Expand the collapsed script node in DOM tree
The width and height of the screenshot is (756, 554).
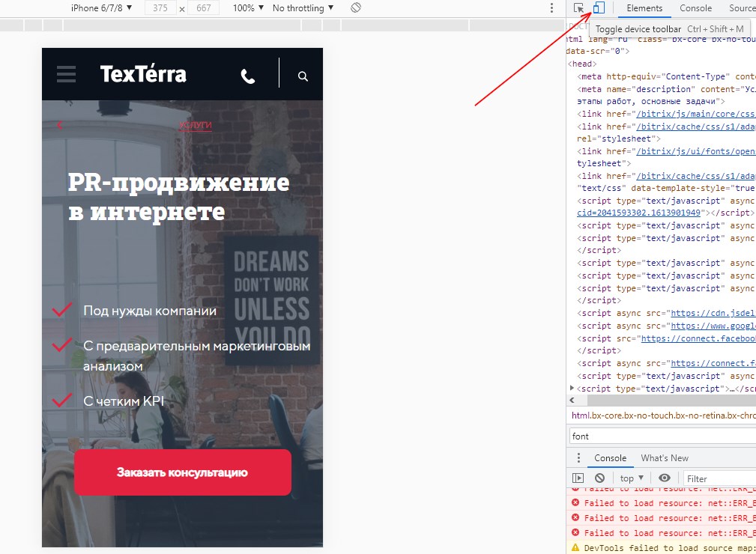(x=572, y=389)
